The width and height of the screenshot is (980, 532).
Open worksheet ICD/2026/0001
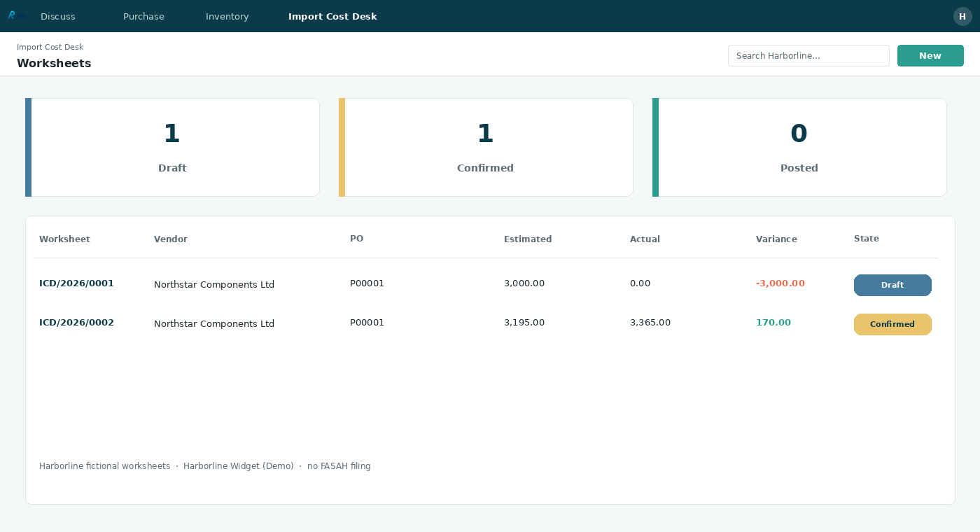76,283
